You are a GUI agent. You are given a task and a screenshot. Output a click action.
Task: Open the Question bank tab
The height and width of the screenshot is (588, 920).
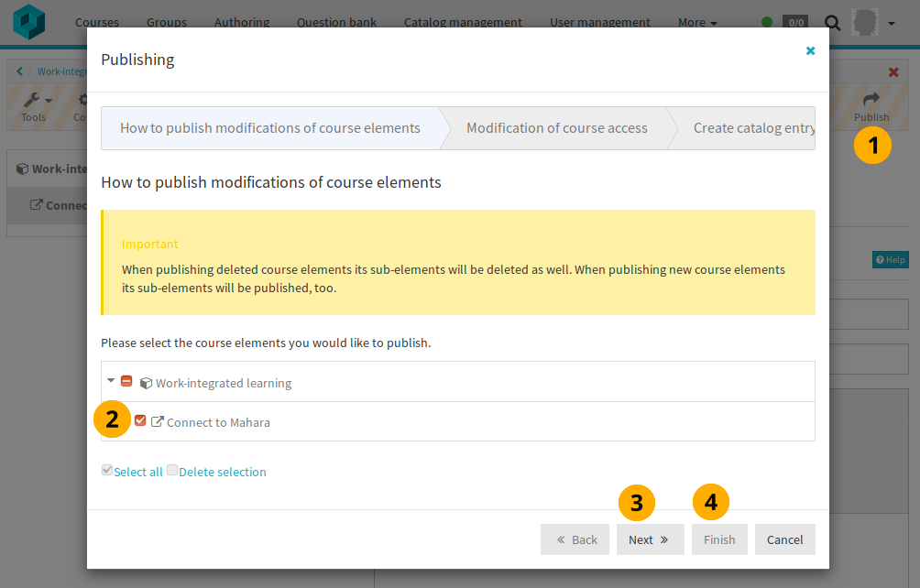[336, 22]
